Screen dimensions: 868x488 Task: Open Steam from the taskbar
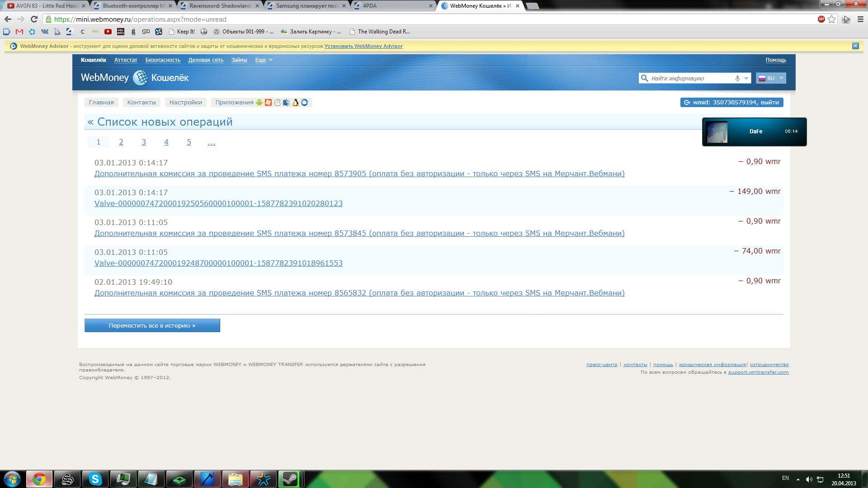tap(289, 479)
